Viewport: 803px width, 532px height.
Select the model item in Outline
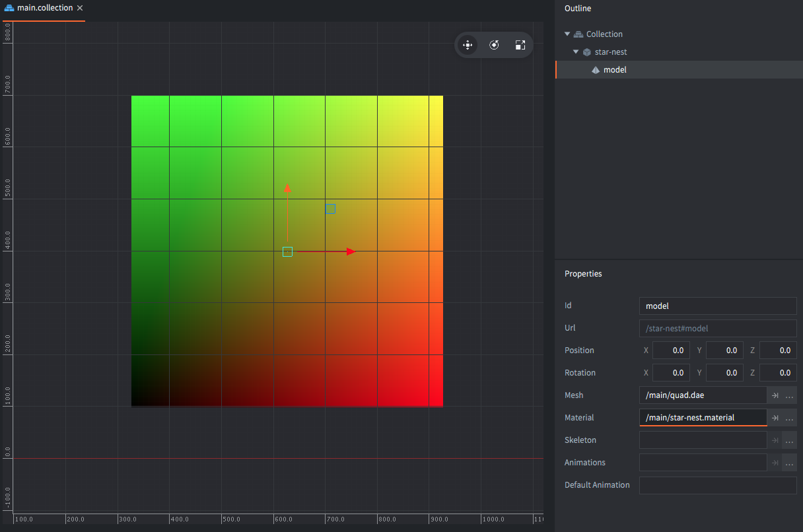pyautogui.click(x=614, y=70)
